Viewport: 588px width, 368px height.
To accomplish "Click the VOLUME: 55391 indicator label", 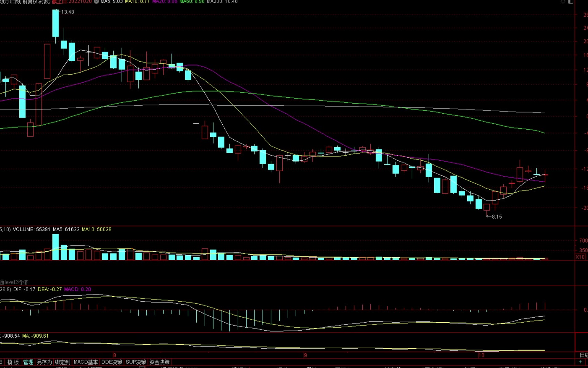I will pos(31,229).
